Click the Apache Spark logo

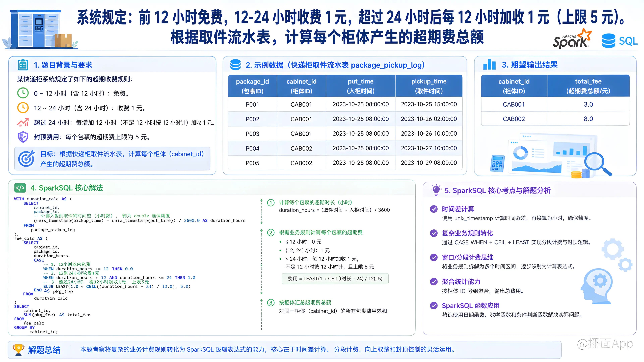(x=572, y=39)
